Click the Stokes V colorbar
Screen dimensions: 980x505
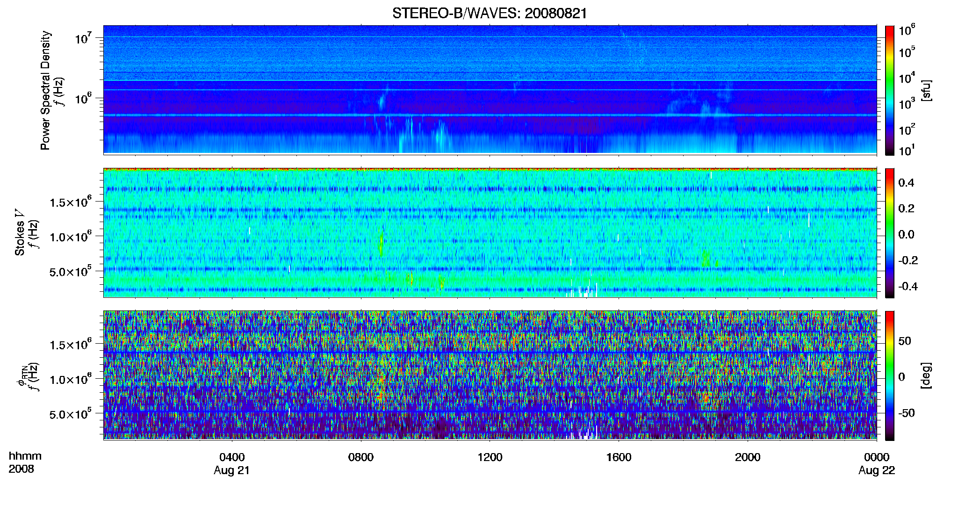890,233
